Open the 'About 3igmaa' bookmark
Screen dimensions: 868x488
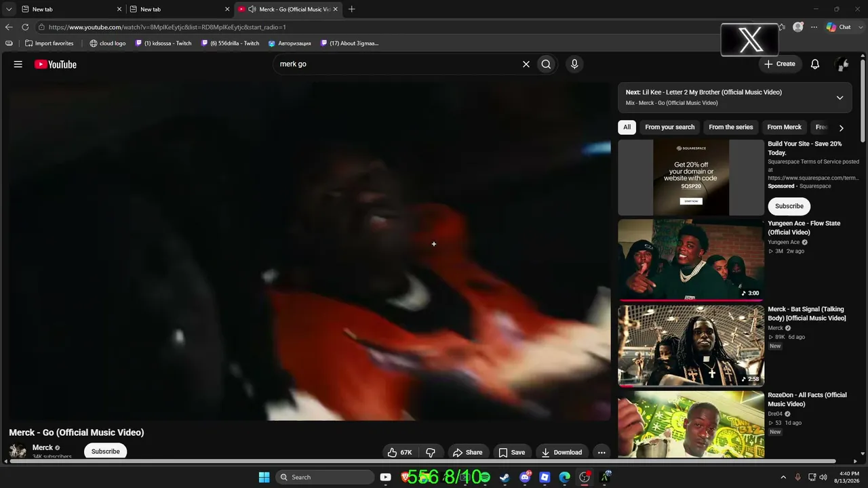pyautogui.click(x=350, y=43)
